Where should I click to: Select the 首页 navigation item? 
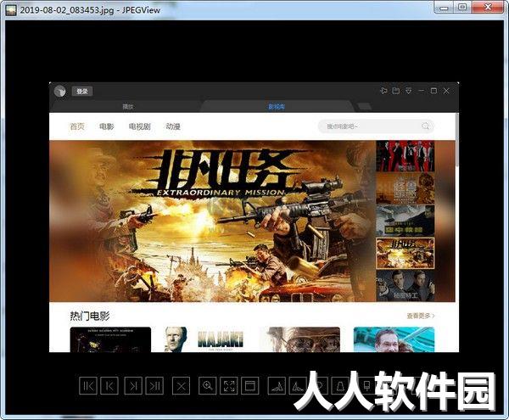coord(77,126)
